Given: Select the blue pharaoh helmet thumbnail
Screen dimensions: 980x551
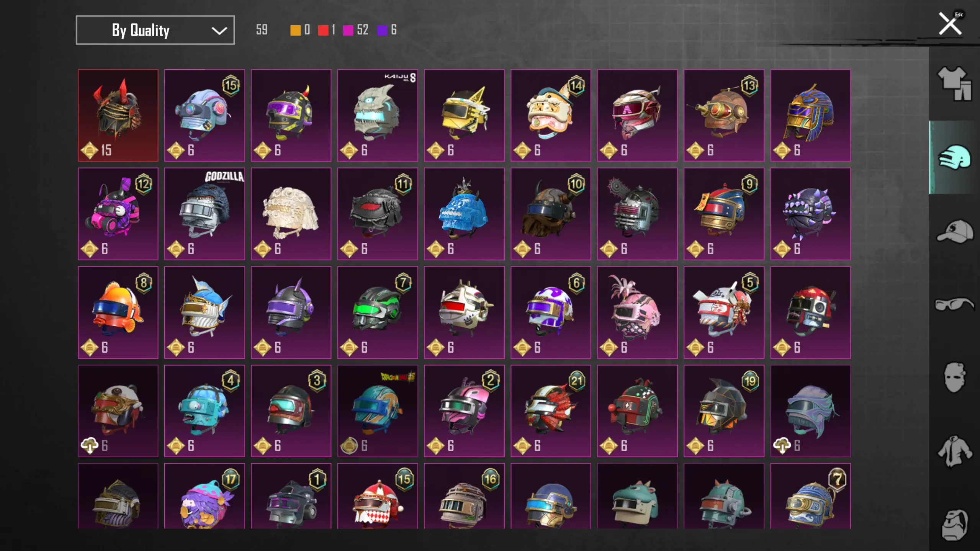Looking at the screenshot, I should click(810, 115).
